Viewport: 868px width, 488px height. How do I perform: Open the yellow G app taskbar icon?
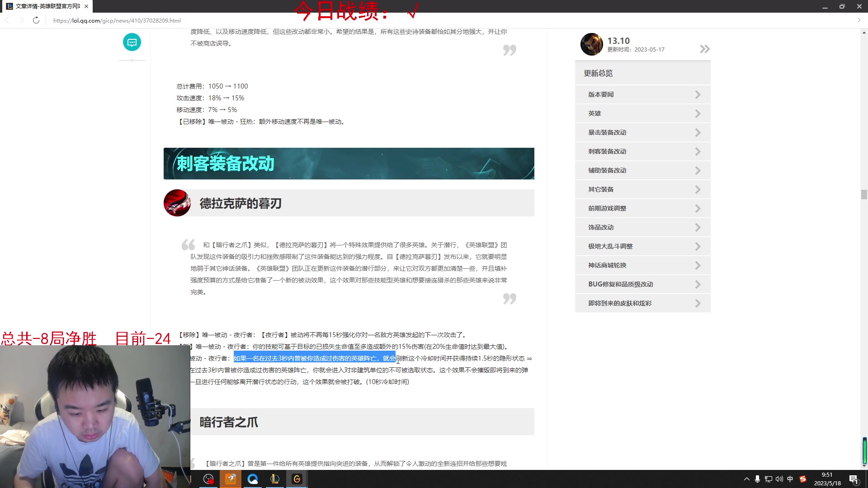click(297, 479)
